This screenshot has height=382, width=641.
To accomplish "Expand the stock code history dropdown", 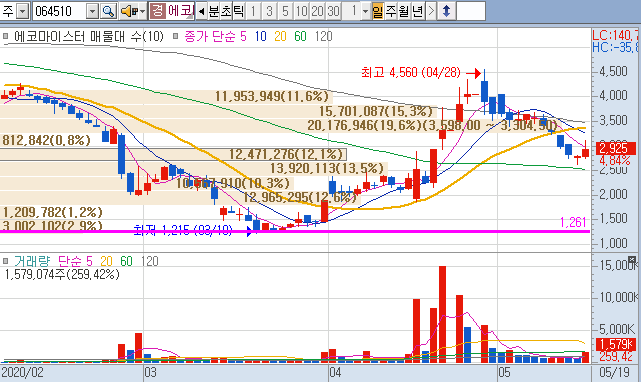I will pyautogui.click(x=92, y=11).
